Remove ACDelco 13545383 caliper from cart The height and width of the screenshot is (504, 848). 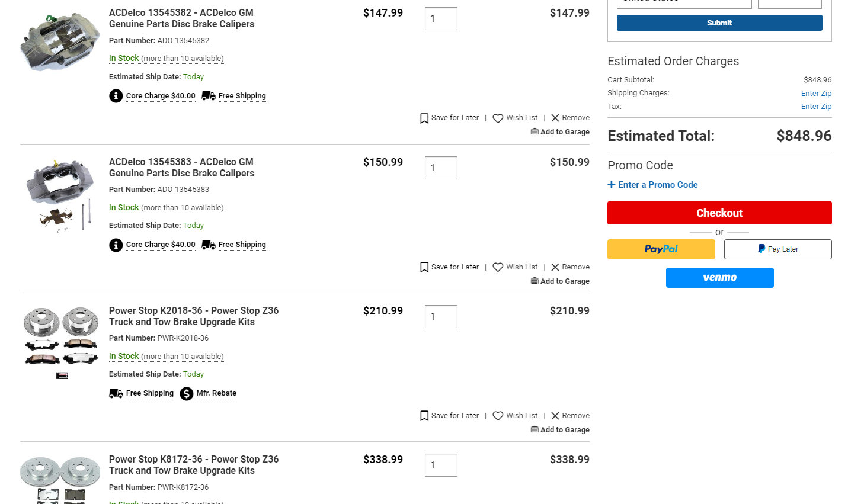[x=570, y=267]
